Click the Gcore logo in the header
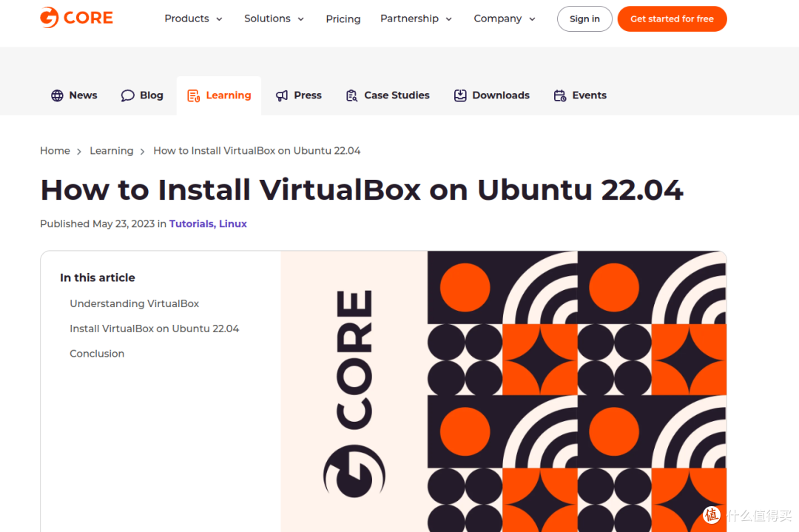The width and height of the screenshot is (799, 532). [x=76, y=18]
